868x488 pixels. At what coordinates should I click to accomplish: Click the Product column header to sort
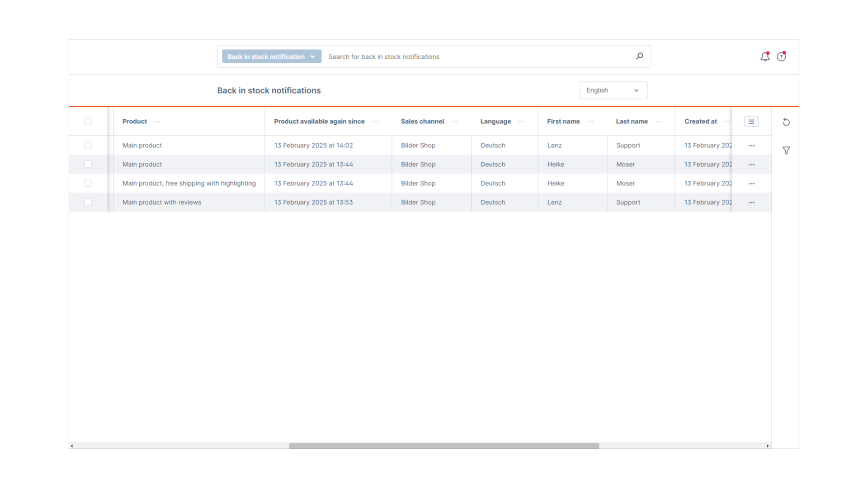click(134, 121)
